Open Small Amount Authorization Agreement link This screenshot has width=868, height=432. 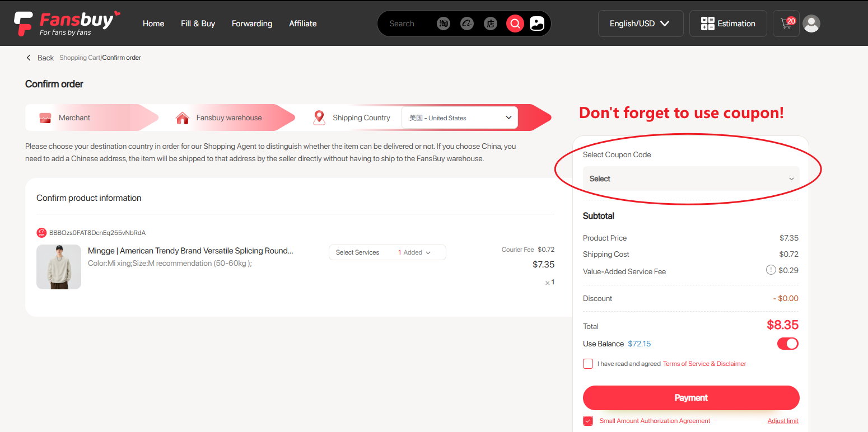(655, 421)
